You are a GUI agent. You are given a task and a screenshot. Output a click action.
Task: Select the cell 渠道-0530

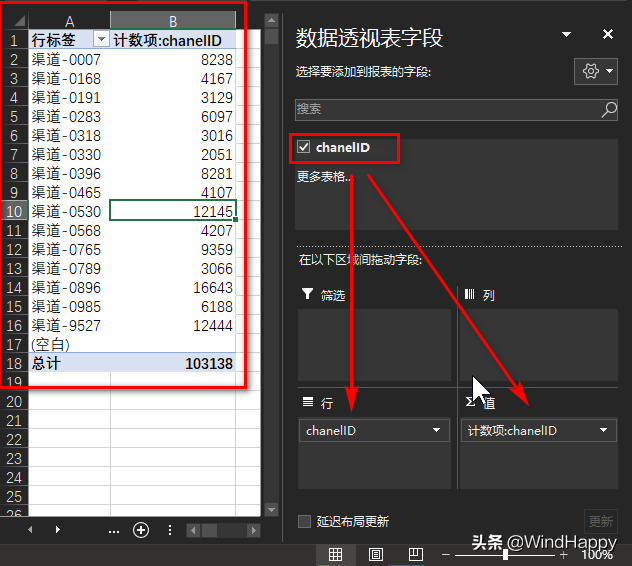click(x=69, y=211)
